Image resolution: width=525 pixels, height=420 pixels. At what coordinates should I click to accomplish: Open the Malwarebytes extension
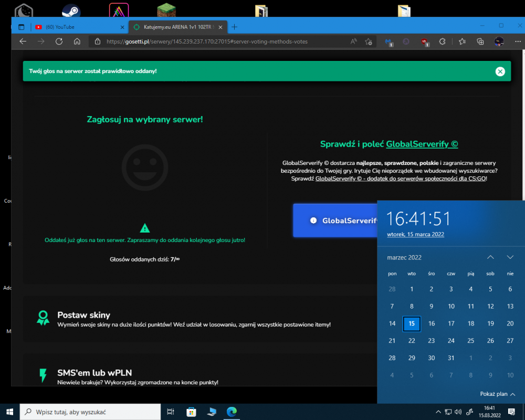pos(388,42)
